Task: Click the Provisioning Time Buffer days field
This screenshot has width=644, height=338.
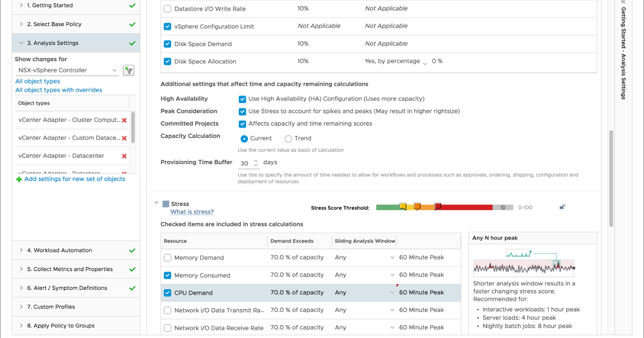Action: pos(245,163)
